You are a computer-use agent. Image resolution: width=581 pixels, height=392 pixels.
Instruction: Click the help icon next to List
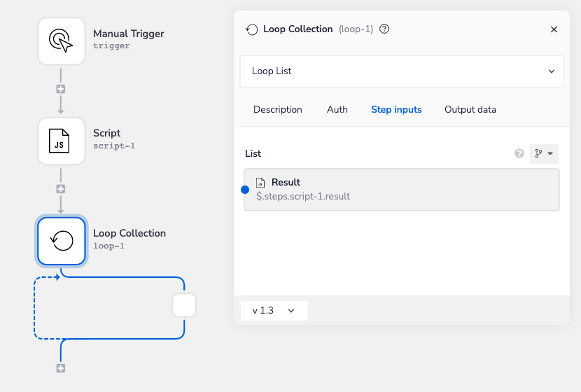(x=519, y=153)
